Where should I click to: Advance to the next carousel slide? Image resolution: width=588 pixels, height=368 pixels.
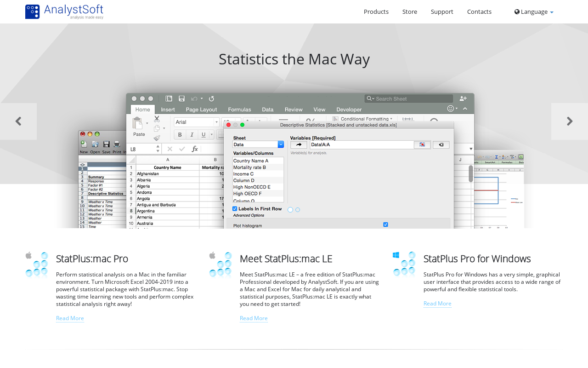[570, 121]
